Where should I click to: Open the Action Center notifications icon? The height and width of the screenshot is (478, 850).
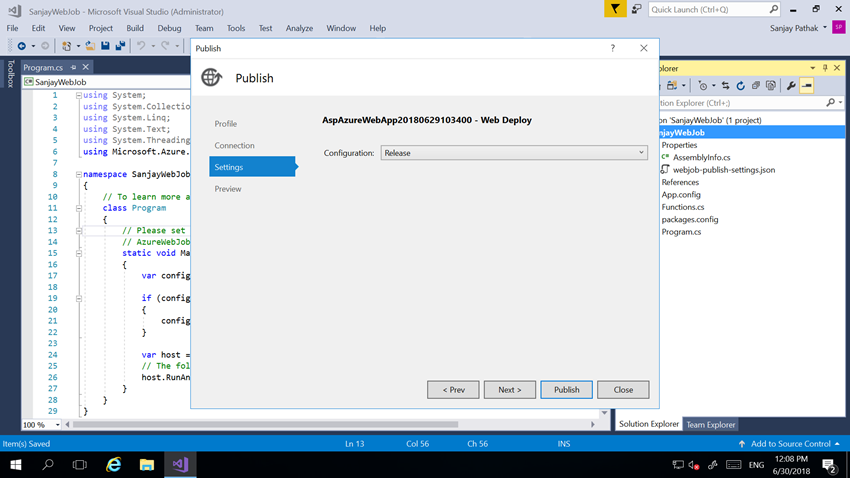click(829, 465)
